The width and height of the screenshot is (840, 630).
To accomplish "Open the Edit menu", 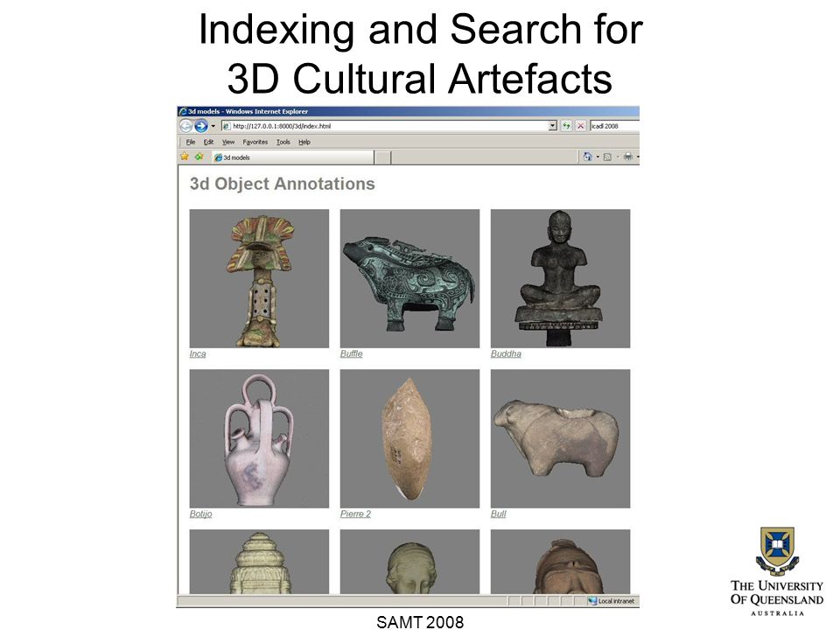I will 208,142.
